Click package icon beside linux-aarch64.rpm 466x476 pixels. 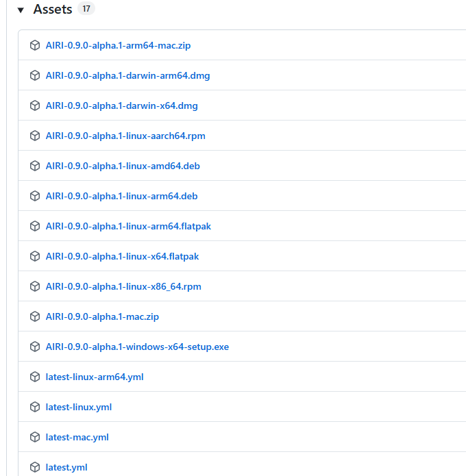(x=35, y=136)
